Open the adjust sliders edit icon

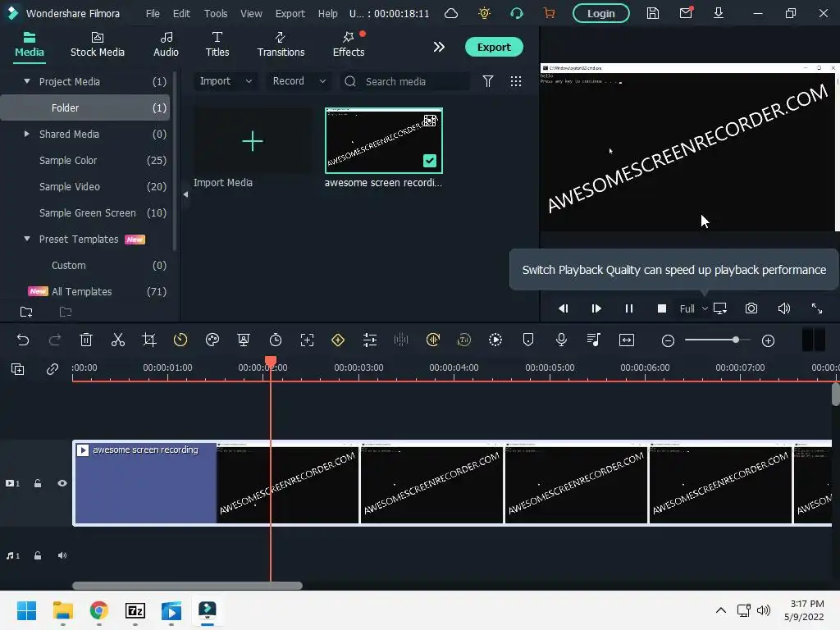(370, 340)
